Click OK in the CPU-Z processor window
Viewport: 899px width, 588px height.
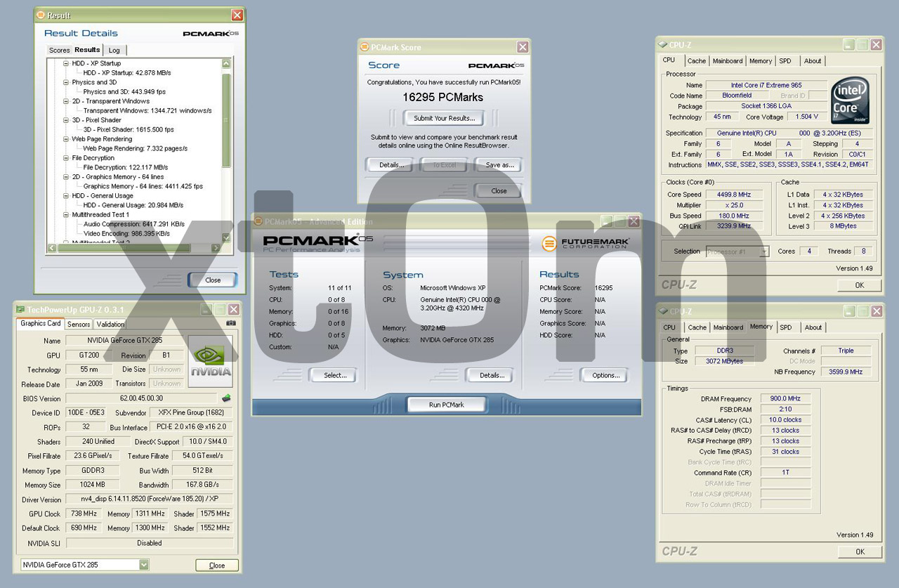(x=859, y=285)
